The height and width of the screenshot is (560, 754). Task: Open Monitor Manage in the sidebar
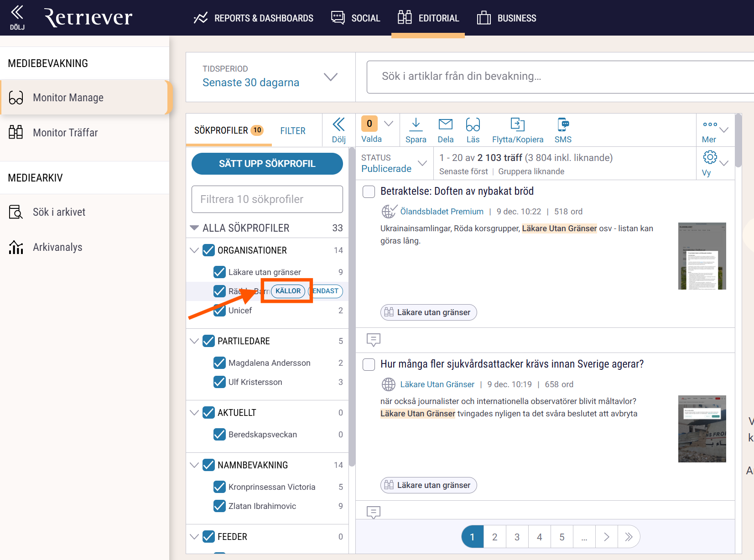point(85,98)
